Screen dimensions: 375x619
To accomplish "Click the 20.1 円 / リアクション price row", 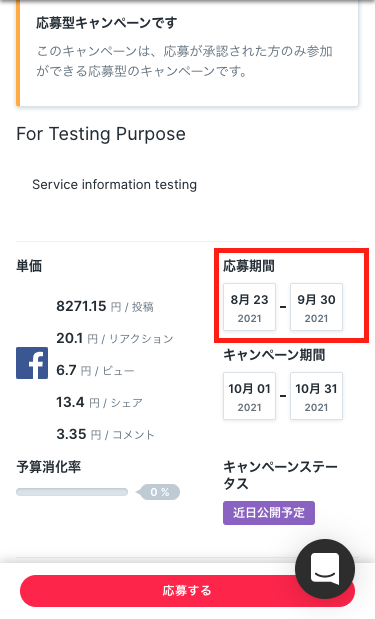I will [115, 338].
